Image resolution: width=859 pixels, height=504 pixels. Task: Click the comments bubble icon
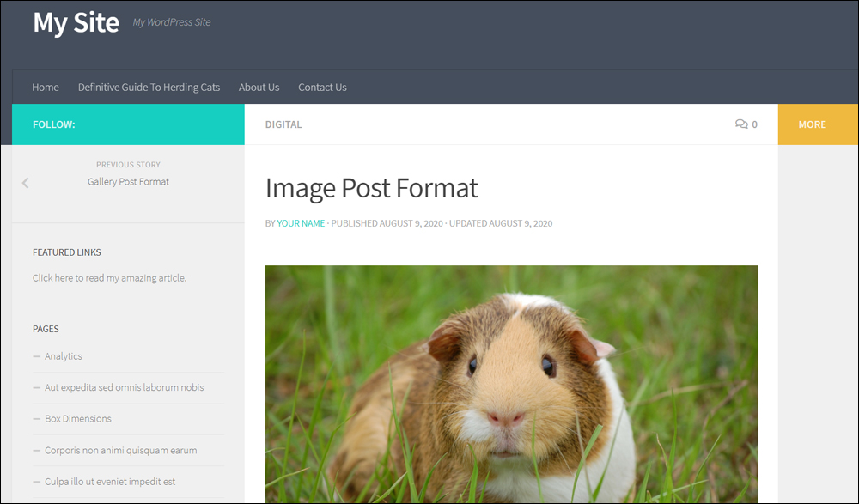(x=741, y=124)
